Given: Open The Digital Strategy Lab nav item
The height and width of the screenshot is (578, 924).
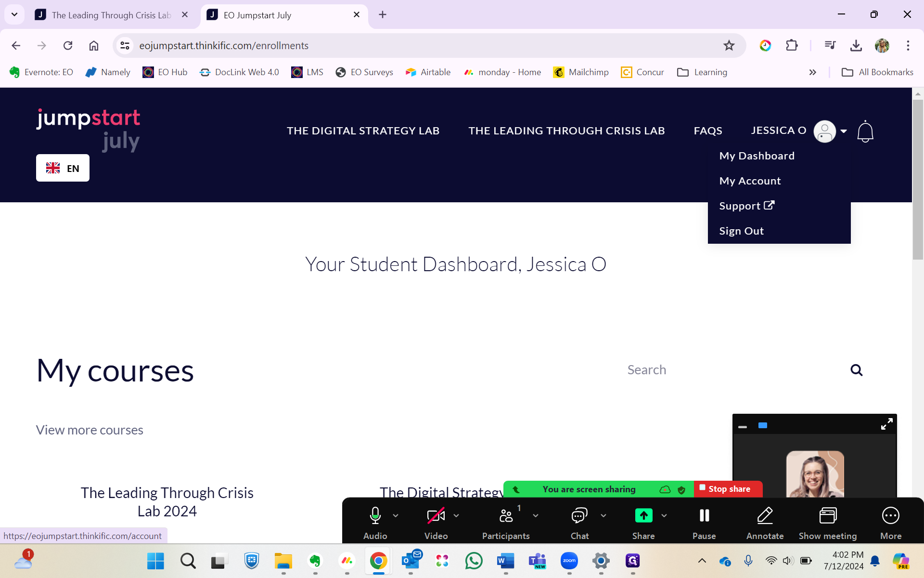Looking at the screenshot, I should pos(363,131).
